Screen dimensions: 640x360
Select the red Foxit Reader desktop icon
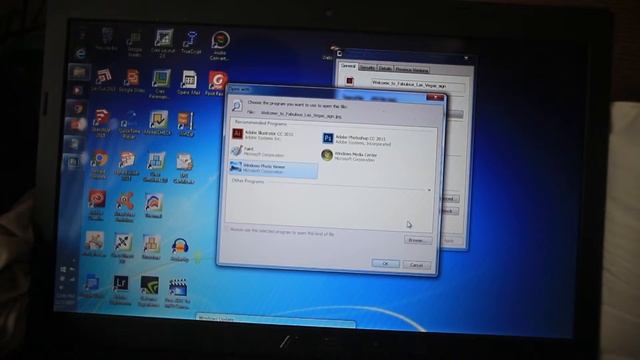[217, 83]
